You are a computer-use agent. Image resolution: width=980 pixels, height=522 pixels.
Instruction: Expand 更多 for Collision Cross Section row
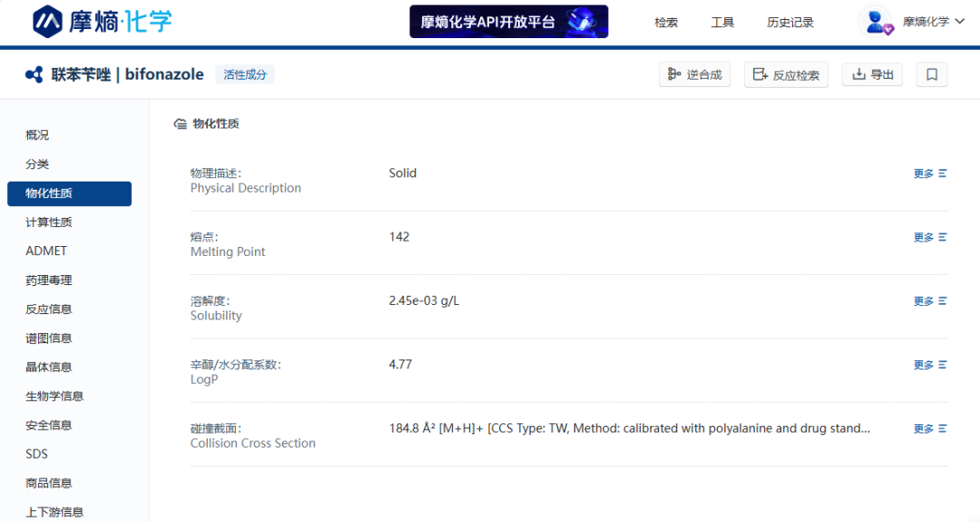(x=930, y=428)
